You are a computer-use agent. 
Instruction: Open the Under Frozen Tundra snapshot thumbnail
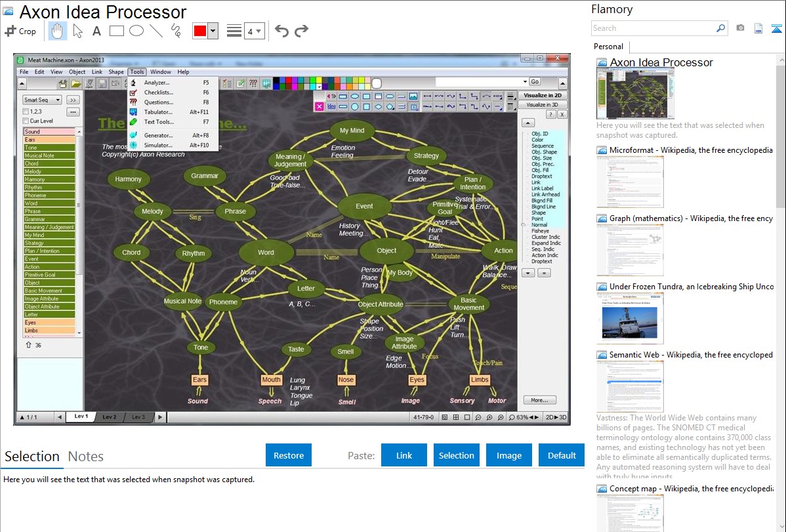click(x=630, y=318)
